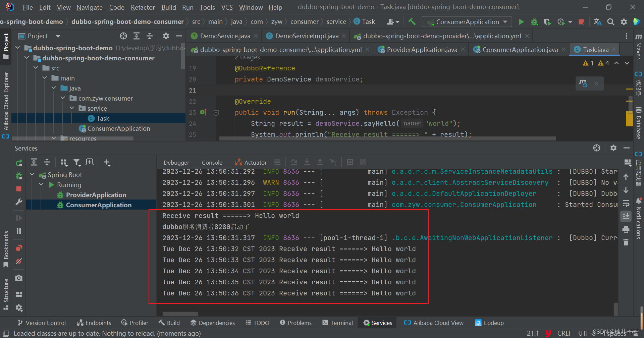
Task: Stop the running application in toolbar
Action: (x=582, y=22)
